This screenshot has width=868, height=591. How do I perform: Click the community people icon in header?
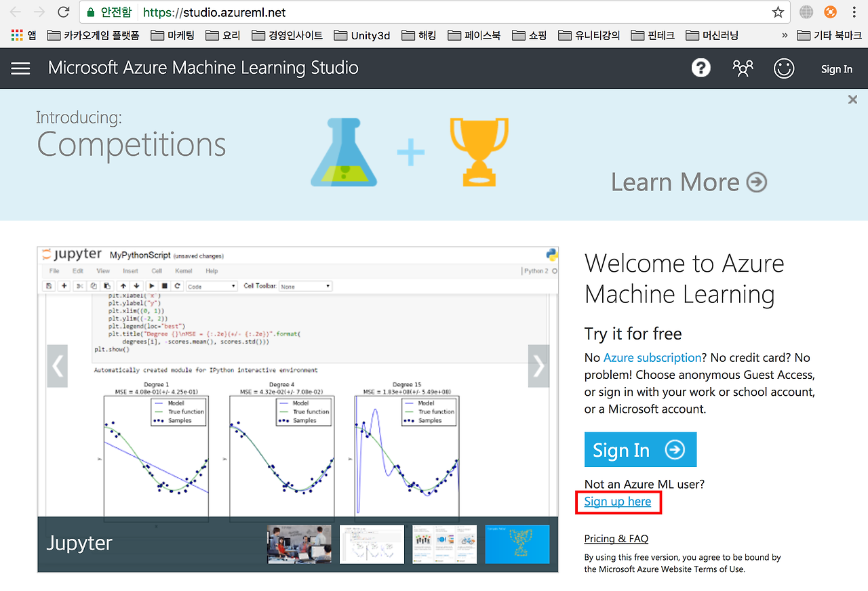743,68
